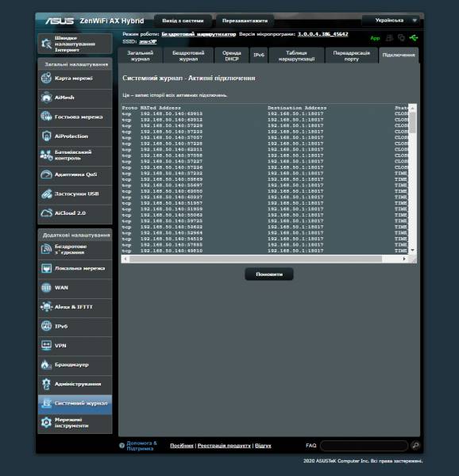This screenshot has height=476, width=459.
Task: Click the FAQ search magnifier icon
Action: pyautogui.click(x=415, y=445)
